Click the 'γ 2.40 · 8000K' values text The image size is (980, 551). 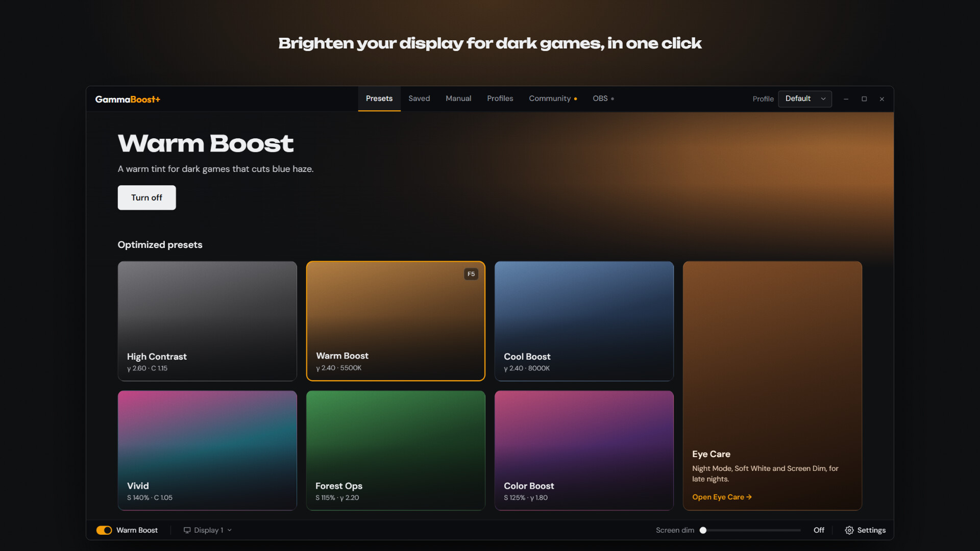click(527, 368)
